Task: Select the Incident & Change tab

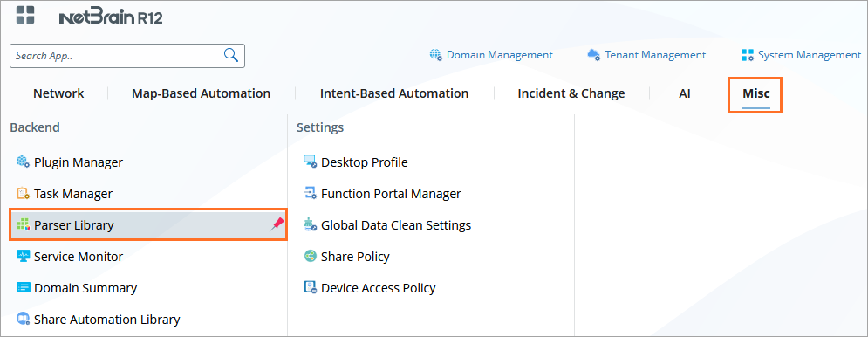Action: coord(571,93)
